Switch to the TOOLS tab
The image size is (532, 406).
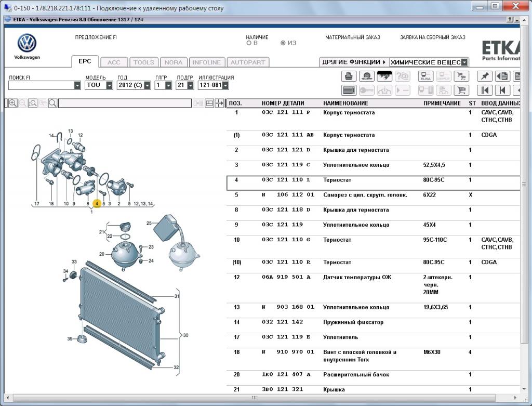pos(143,62)
